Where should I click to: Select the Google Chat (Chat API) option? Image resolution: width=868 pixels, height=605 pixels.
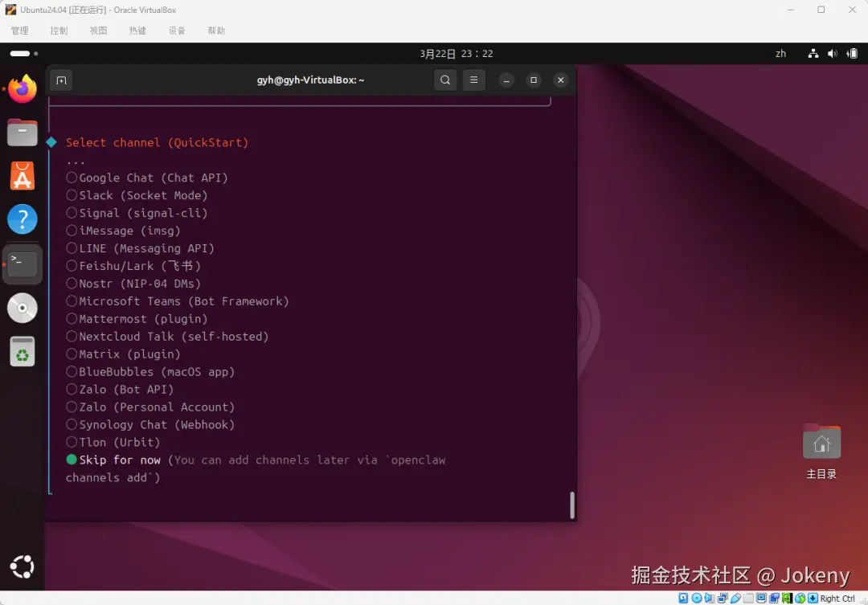tap(147, 178)
